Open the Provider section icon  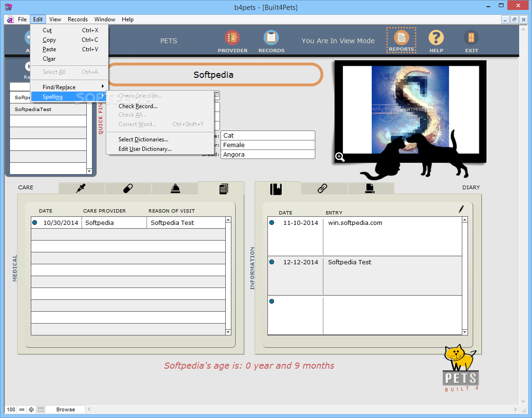tap(232, 37)
